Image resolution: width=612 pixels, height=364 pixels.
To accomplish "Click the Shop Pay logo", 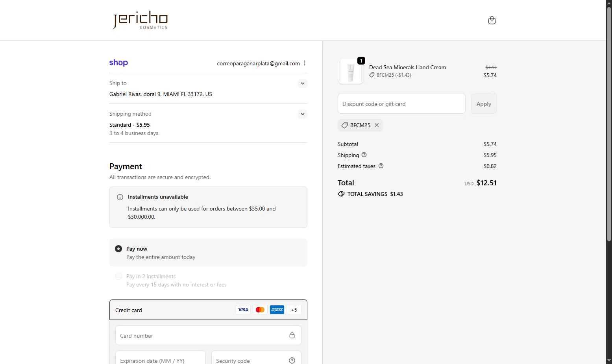I will pos(118,63).
